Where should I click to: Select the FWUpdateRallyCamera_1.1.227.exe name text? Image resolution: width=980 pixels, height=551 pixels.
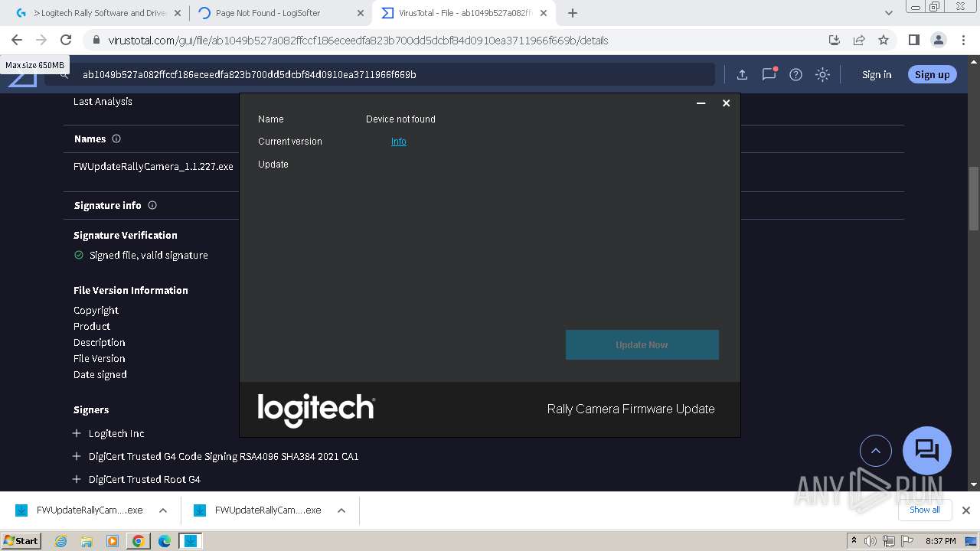pos(153,166)
